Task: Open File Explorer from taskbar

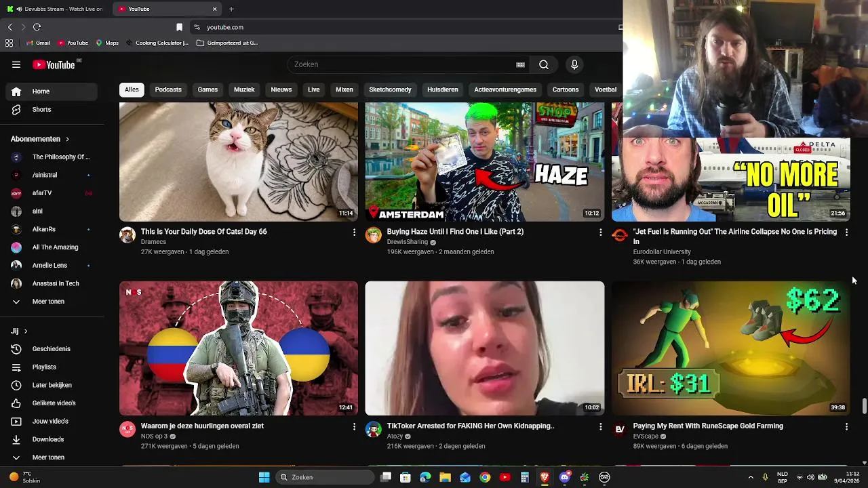Action: tap(446, 477)
